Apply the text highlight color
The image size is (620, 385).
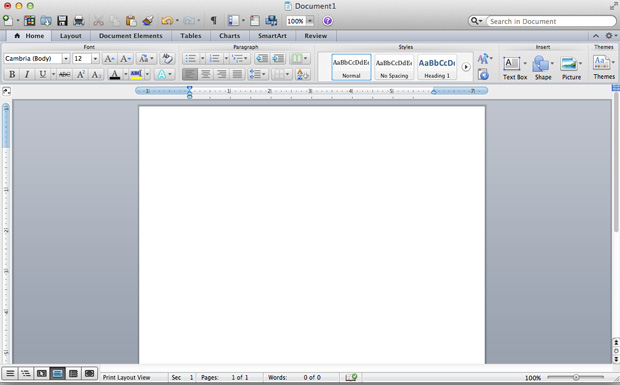click(136, 74)
